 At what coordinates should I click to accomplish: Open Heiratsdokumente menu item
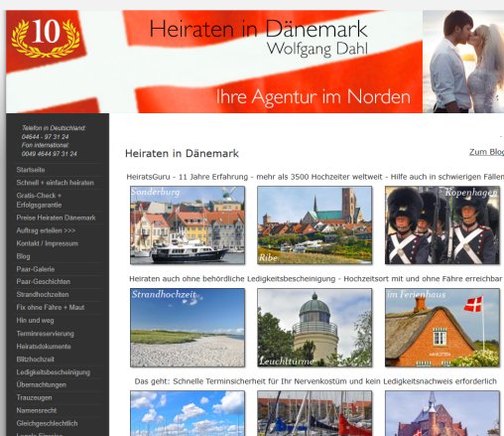point(44,347)
